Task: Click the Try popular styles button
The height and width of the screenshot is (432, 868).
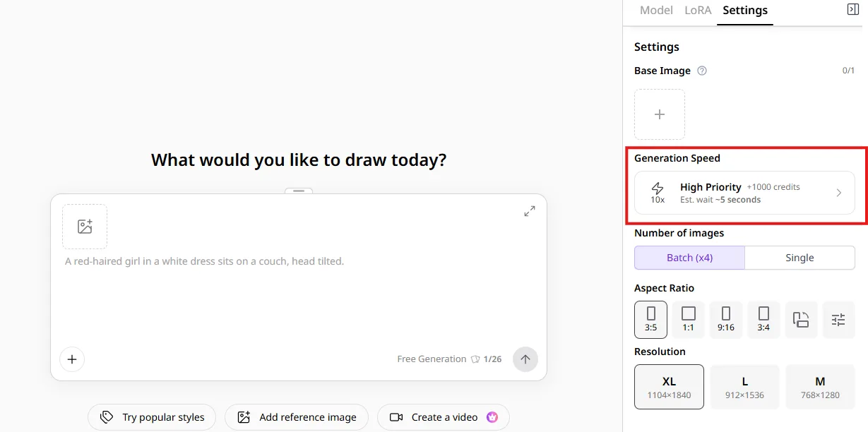Action: [x=153, y=417]
